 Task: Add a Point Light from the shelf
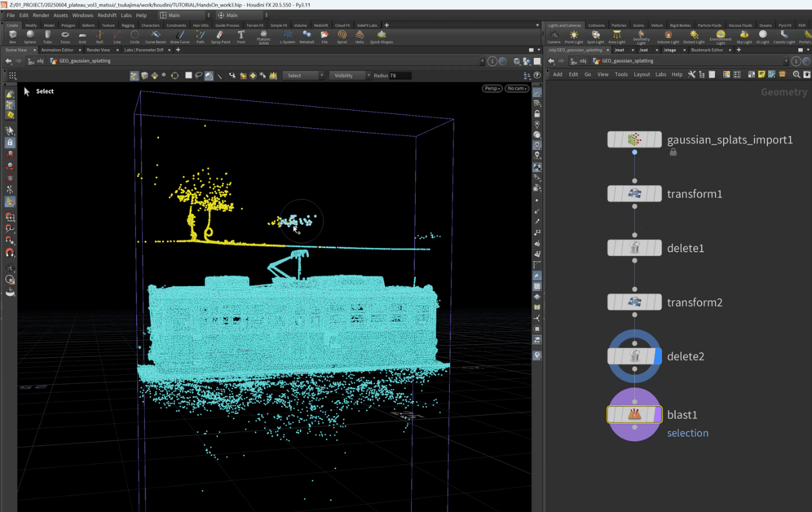click(x=573, y=36)
